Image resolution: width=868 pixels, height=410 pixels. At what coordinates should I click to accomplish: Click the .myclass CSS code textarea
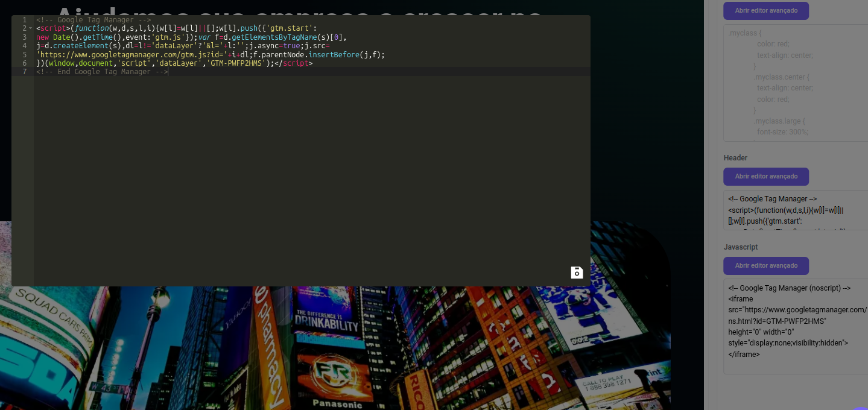795,83
